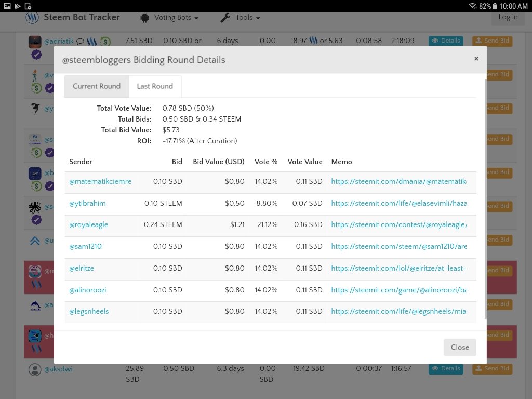Click the black bird bot avatar
532x399 pixels.
pos(35,108)
